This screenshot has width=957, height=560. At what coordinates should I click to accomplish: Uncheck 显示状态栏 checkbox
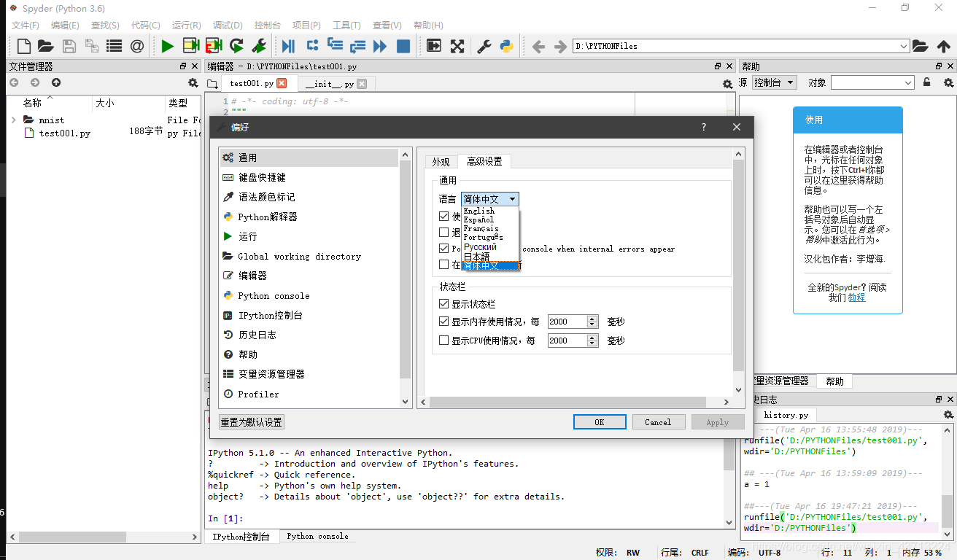pyautogui.click(x=444, y=304)
